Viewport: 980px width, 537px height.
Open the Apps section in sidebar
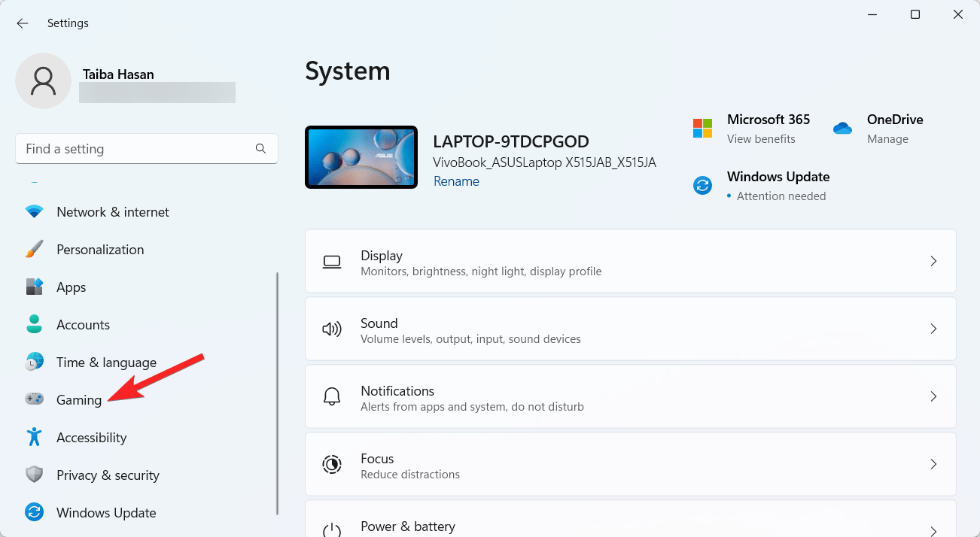[x=72, y=287]
